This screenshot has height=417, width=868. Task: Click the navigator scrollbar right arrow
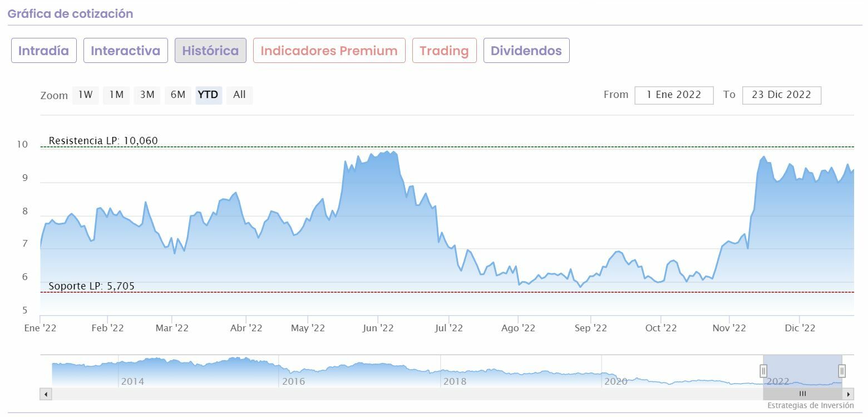pos(849,394)
